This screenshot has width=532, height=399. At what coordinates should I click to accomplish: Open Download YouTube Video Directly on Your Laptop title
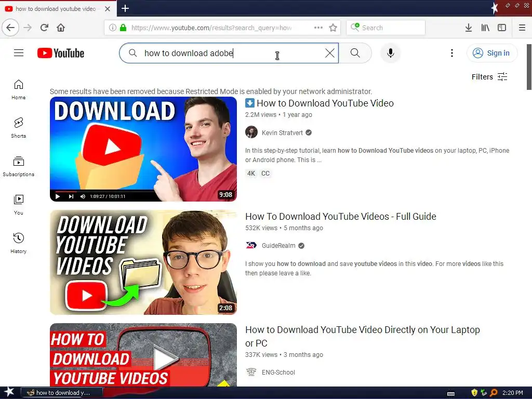pos(362,336)
